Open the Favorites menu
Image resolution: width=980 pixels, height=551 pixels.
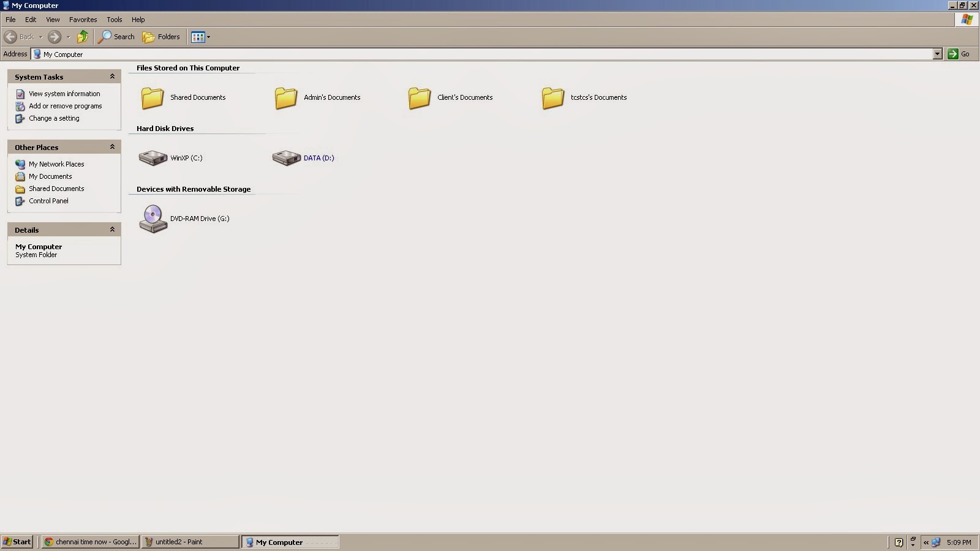[83, 20]
